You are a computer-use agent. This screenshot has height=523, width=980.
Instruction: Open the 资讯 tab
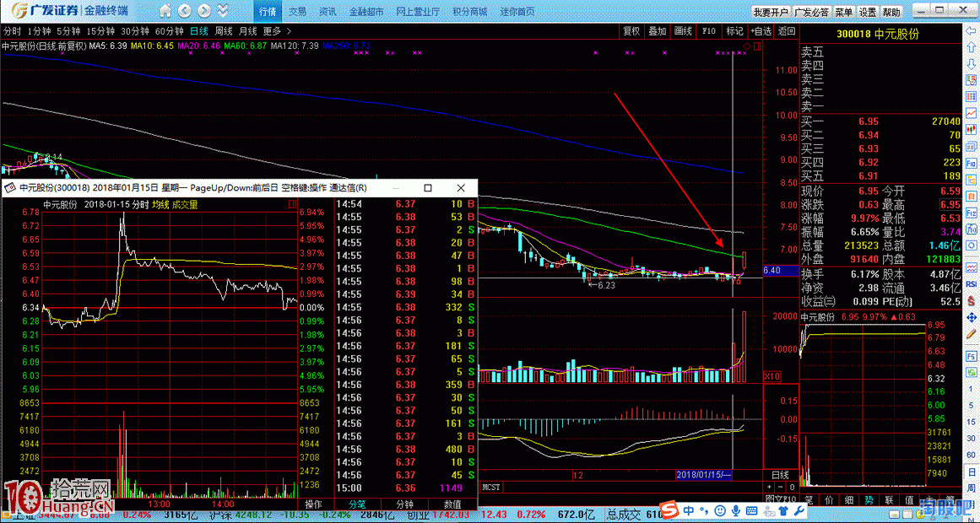pos(328,11)
